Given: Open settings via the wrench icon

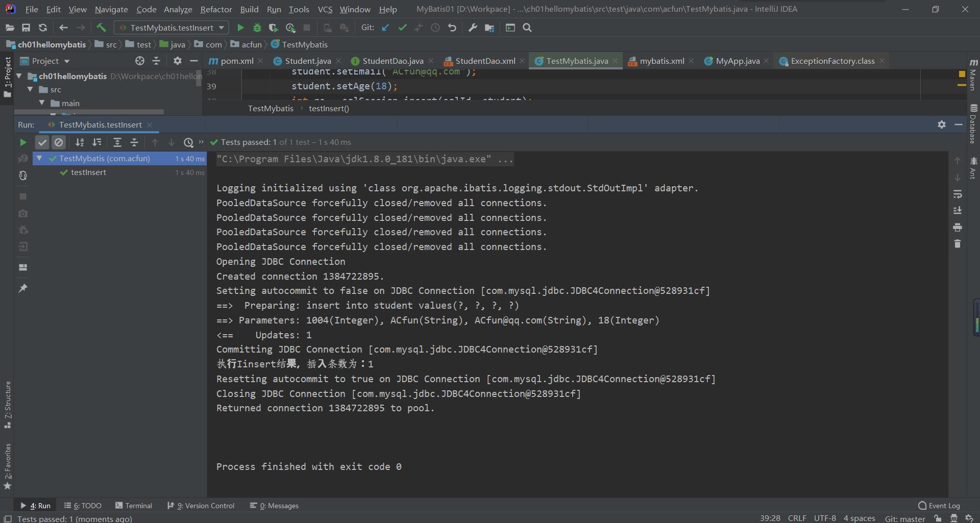Looking at the screenshot, I should click(x=473, y=28).
